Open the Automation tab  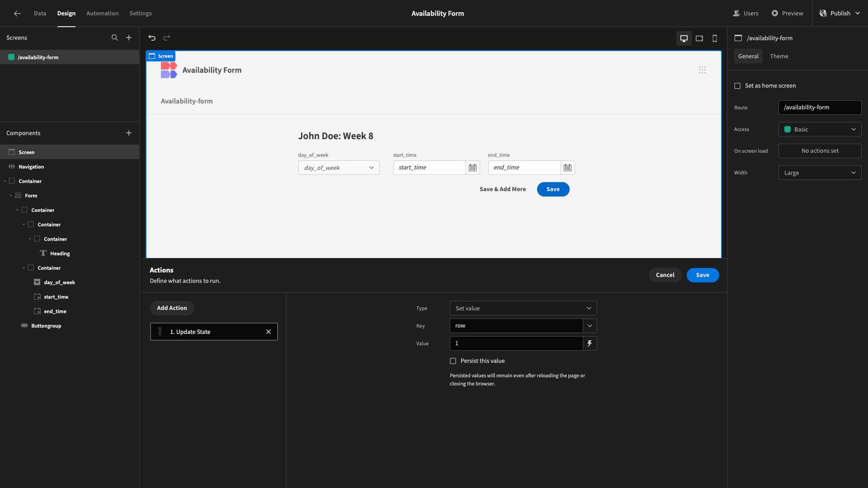(x=102, y=14)
